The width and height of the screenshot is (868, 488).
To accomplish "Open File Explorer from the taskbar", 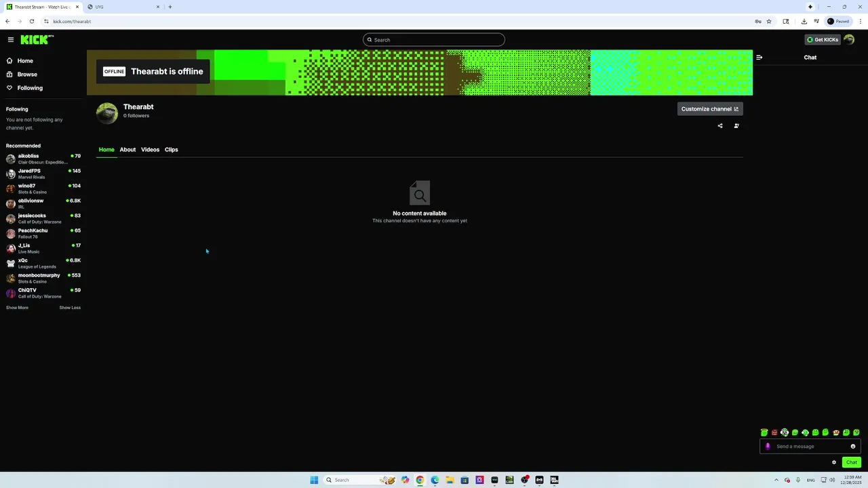I will 450,480.
